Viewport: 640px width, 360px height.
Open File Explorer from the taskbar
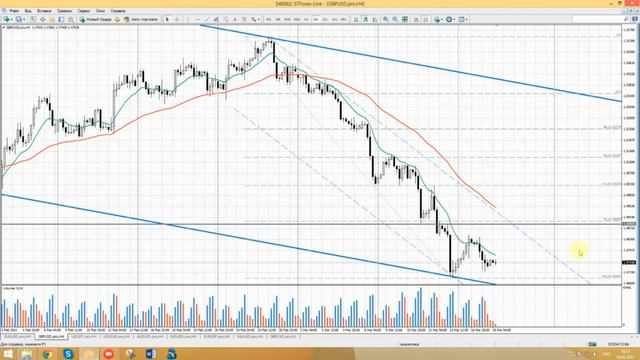[27, 354]
